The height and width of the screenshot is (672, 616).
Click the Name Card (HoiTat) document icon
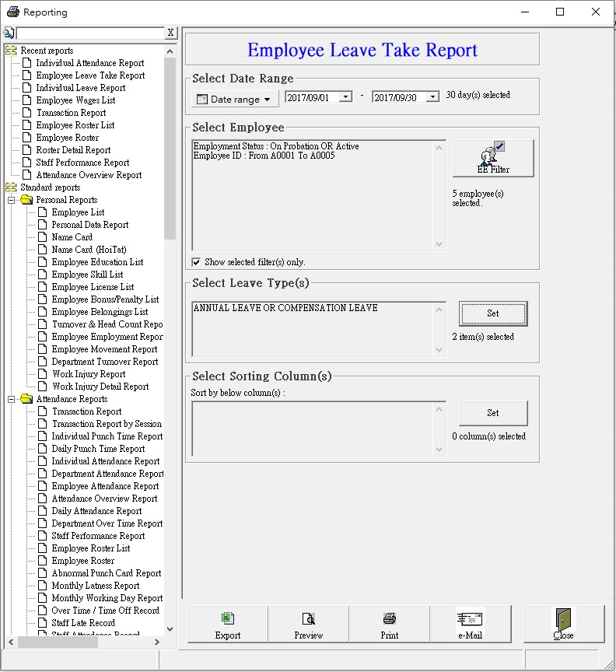click(x=43, y=250)
